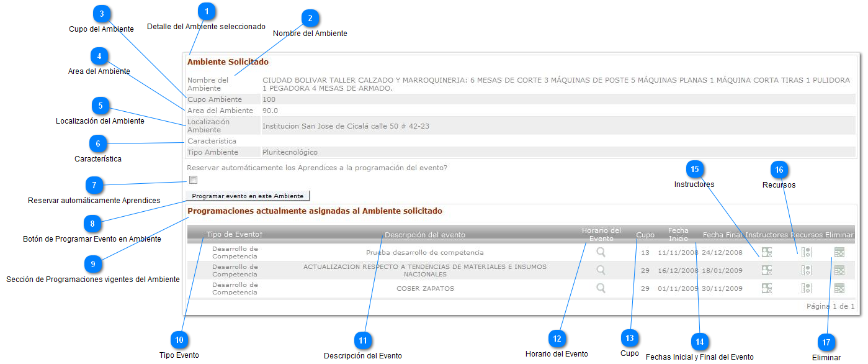Open schedule magnifier for COSER ZAPATOS event

point(601,288)
